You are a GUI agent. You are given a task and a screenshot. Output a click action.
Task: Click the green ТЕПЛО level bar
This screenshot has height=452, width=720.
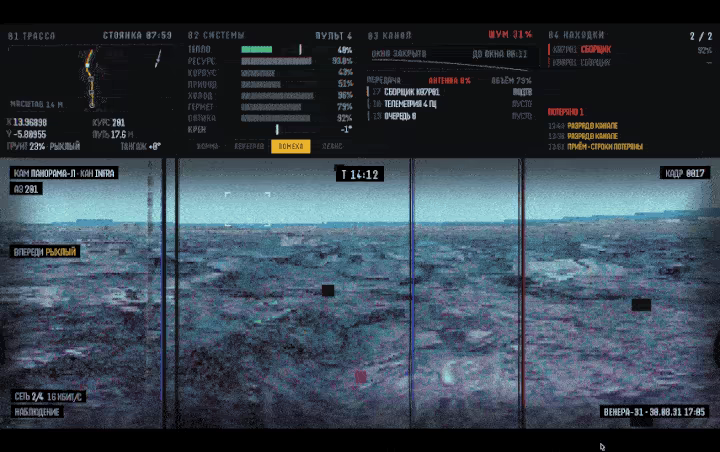pyautogui.click(x=257, y=50)
